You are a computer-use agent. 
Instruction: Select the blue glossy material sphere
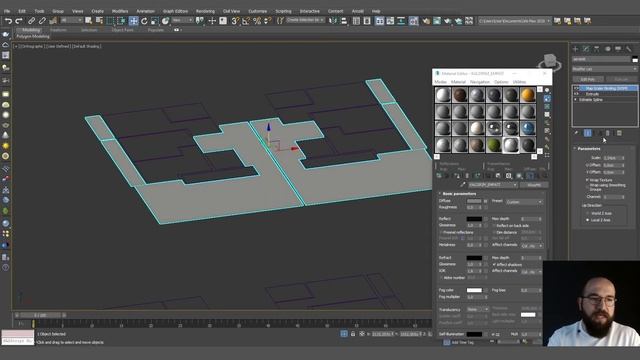(x=527, y=128)
